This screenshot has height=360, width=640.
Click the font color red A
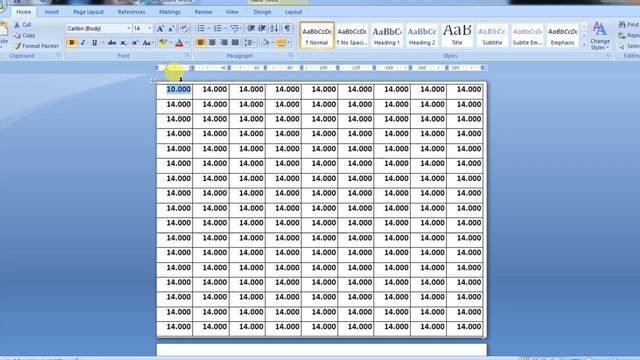click(179, 42)
